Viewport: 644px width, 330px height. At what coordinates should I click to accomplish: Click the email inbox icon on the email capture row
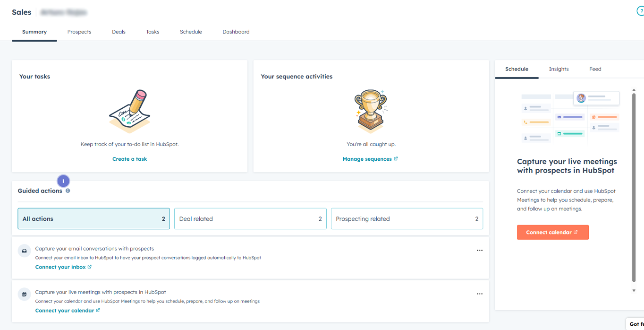pos(24,251)
